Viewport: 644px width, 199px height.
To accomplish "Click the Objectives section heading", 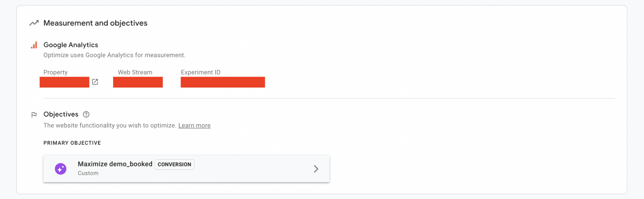I will tap(61, 114).
